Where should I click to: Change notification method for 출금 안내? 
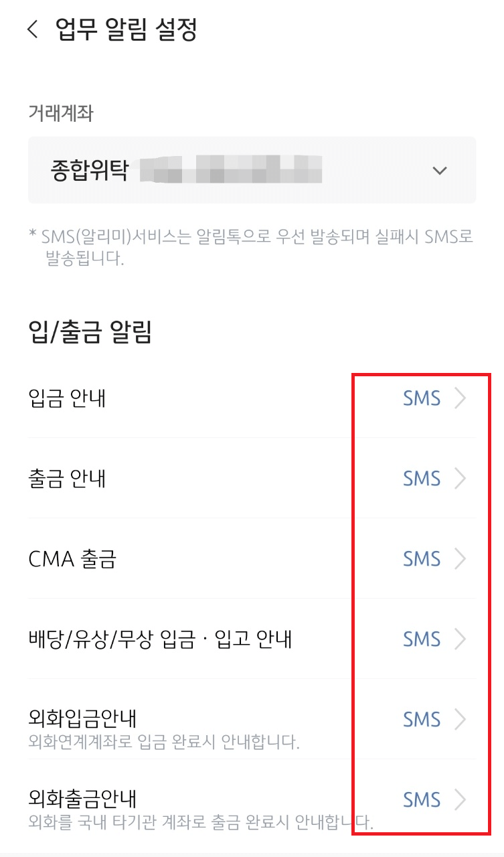tap(422, 478)
